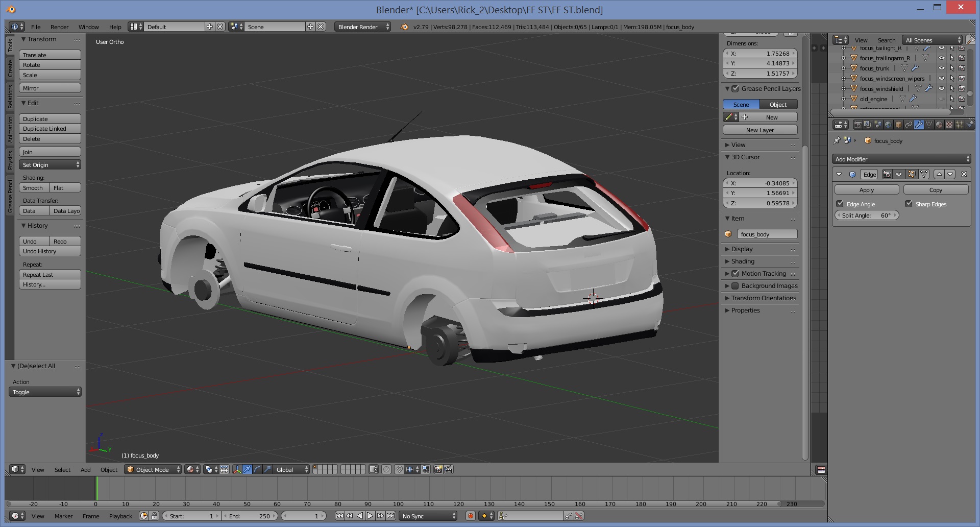
Task: Expand the Display panel
Action: pos(727,249)
